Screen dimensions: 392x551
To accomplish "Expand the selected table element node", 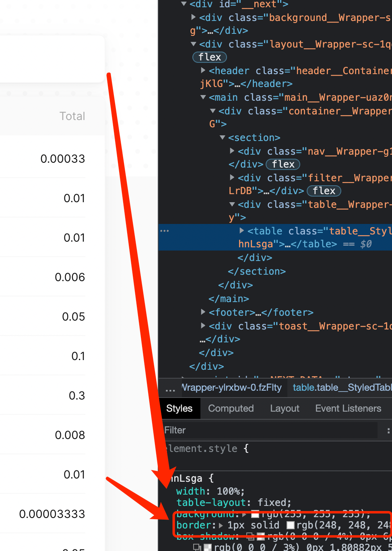I will pyautogui.click(x=242, y=231).
